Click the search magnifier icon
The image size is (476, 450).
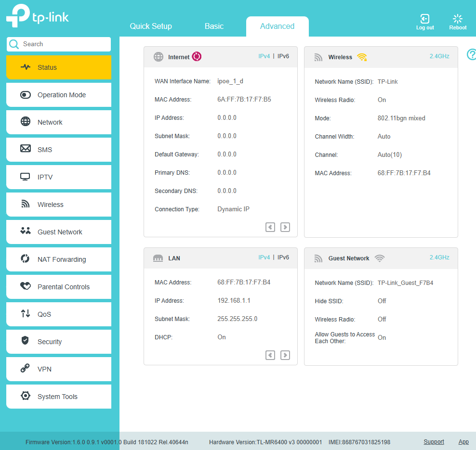pos(14,44)
